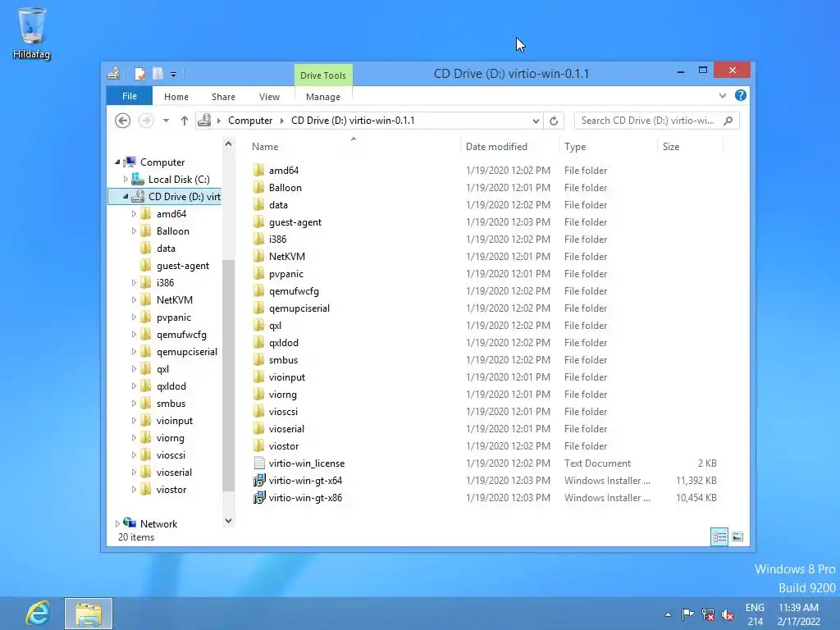Switch to Large icons view button

click(x=737, y=536)
